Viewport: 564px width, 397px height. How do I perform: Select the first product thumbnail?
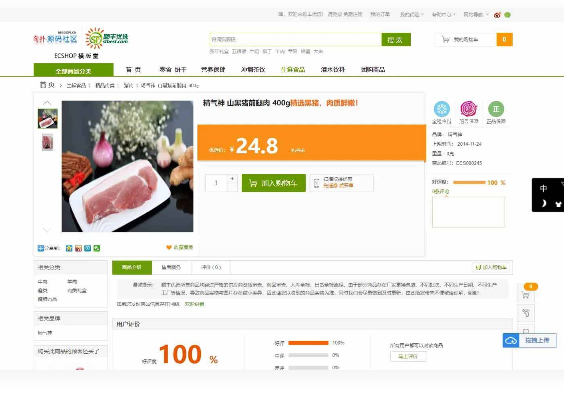[47, 118]
